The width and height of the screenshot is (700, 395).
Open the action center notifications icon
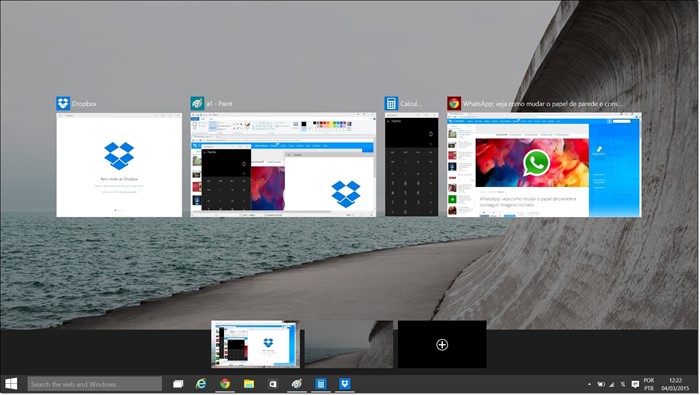[x=635, y=384]
